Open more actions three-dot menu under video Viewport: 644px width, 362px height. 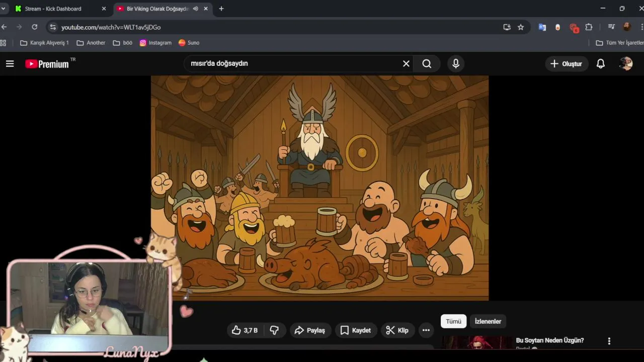(426, 330)
